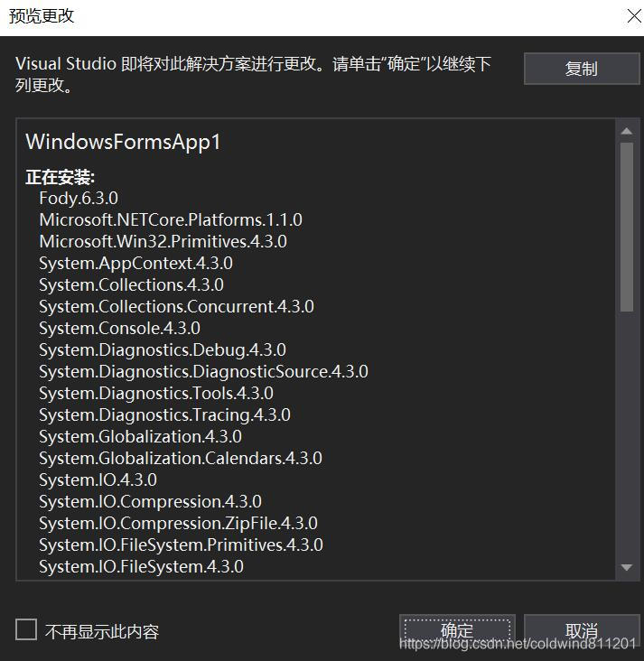
Task: Select System.IO.FileSystem.Primitives.4.3.0 entry
Action: point(181,545)
